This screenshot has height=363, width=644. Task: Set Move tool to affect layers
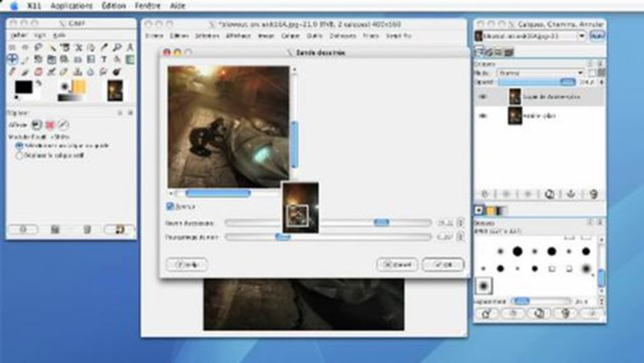36,125
